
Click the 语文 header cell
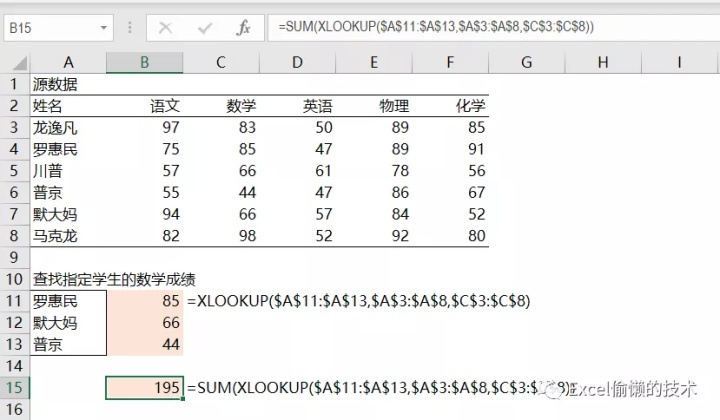coord(145,106)
